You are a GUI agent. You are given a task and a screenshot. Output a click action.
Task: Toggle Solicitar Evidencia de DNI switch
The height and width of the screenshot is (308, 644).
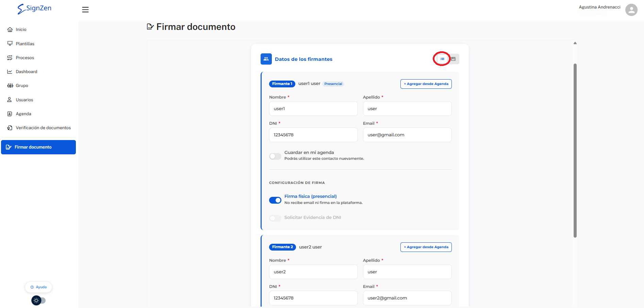(275, 218)
